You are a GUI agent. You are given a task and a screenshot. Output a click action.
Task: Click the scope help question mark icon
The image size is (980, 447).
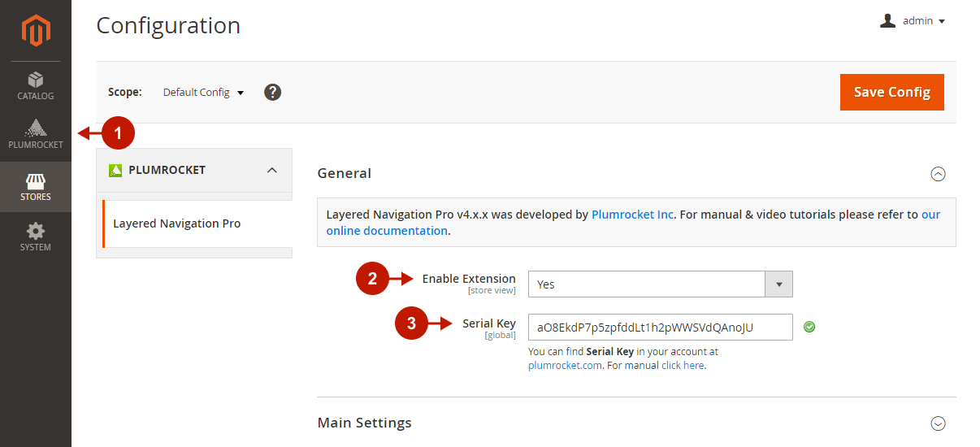point(273,92)
